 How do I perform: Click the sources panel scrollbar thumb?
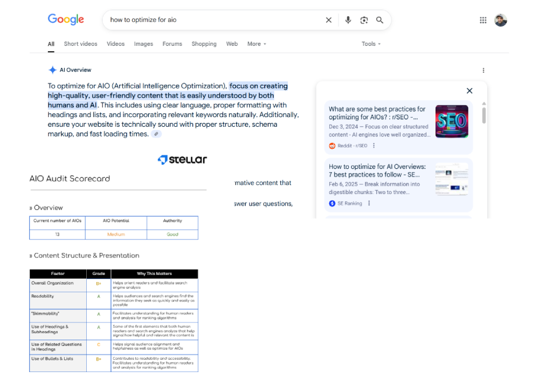pyautogui.click(x=483, y=115)
